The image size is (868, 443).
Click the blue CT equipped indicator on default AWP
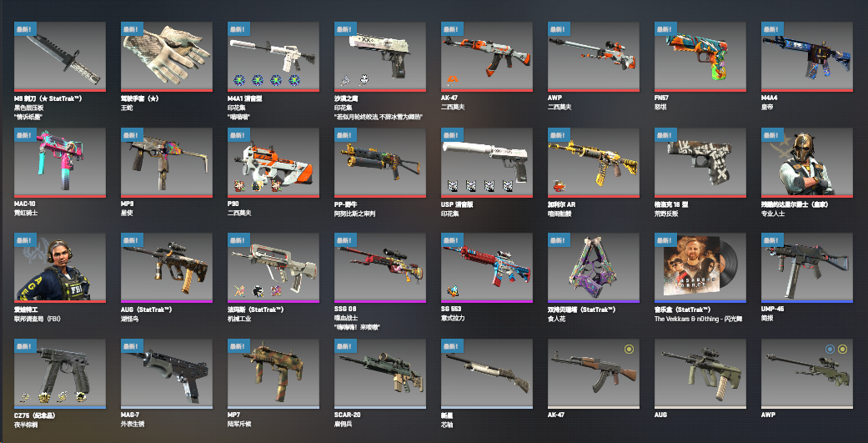830,349
